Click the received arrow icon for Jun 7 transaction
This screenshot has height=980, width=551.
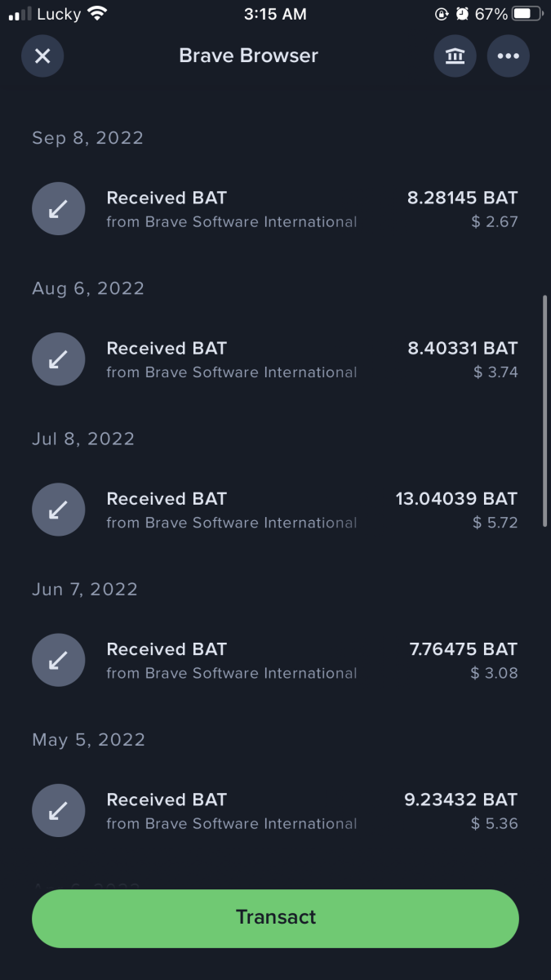coord(58,659)
